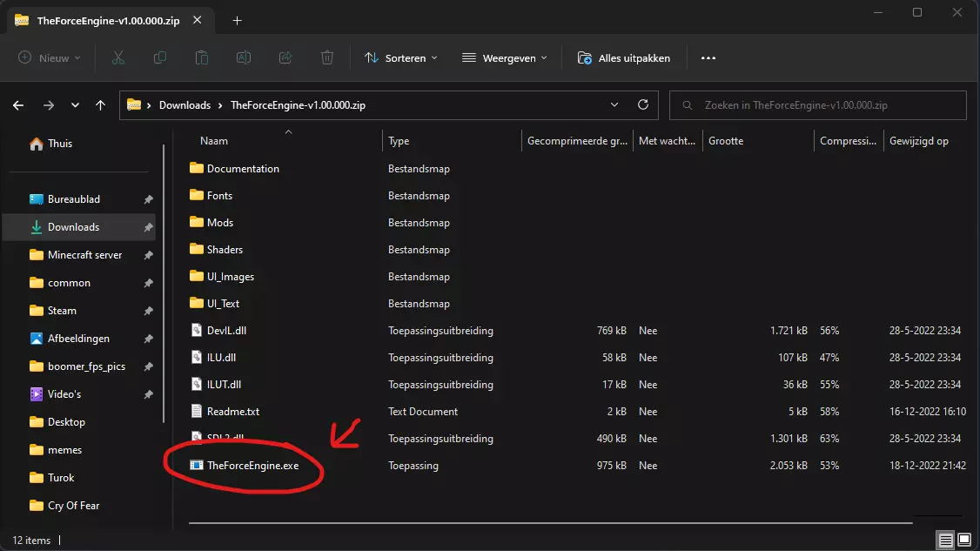Expand the address bar history chevron

coord(616,105)
